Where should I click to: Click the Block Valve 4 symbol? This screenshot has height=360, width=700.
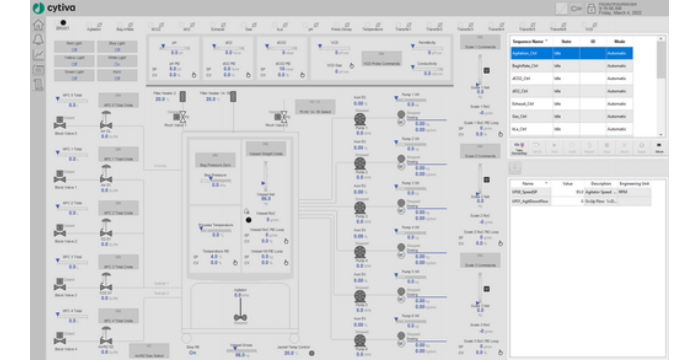pyautogui.click(x=59, y=339)
